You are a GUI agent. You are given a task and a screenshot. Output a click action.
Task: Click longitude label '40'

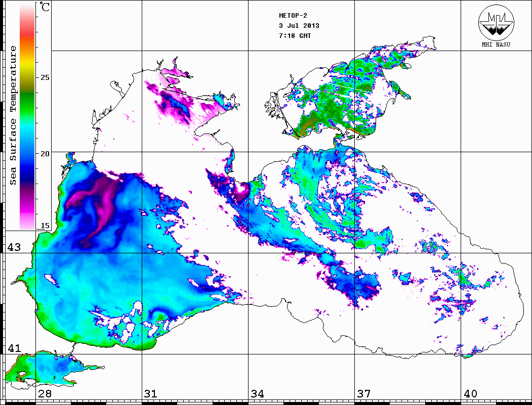point(470,393)
